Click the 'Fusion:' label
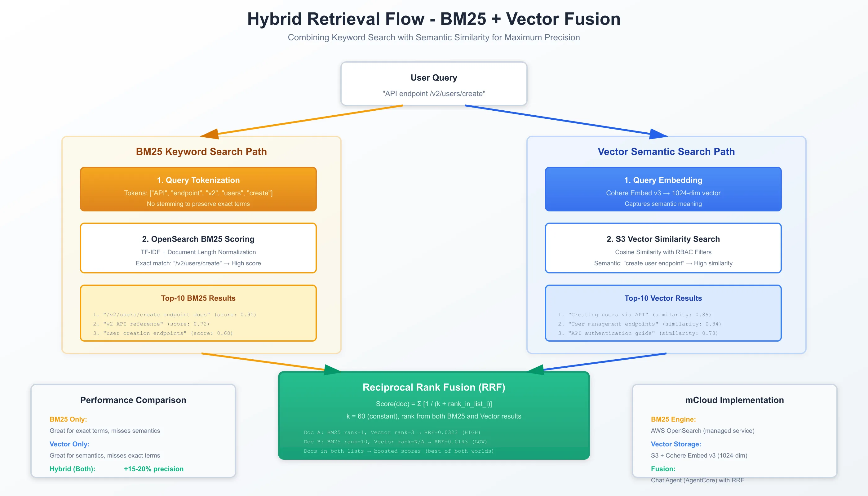The image size is (868, 496). coord(663,469)
